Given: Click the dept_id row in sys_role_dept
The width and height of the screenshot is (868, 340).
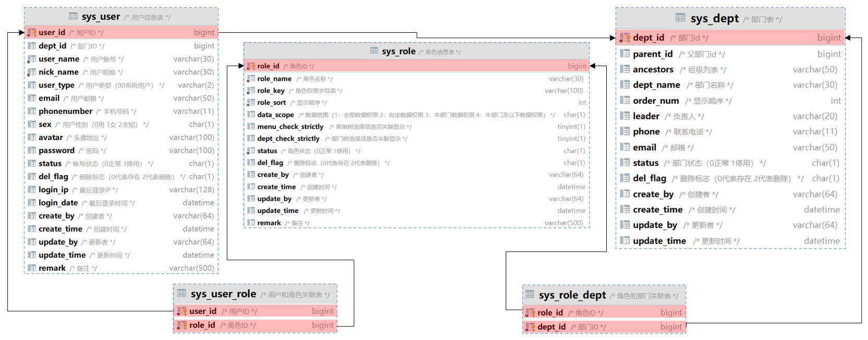Looking at the screenshot, I should coord(604,327).
